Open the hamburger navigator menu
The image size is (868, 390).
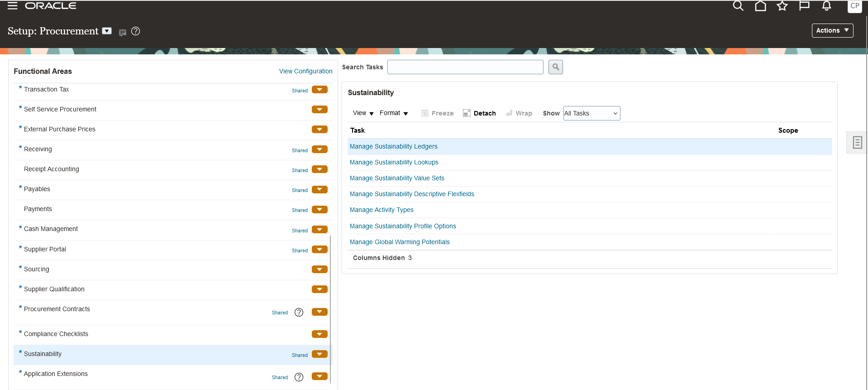(12, 6)
